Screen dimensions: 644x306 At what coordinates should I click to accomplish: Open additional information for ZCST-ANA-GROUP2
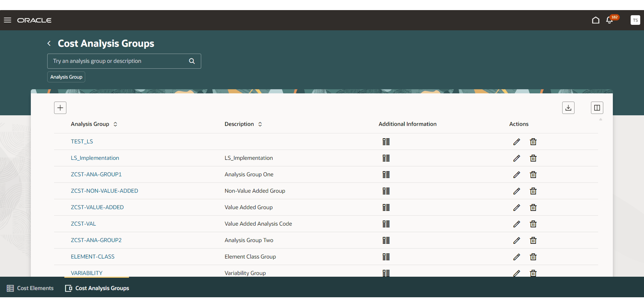(x=386, y=240)
